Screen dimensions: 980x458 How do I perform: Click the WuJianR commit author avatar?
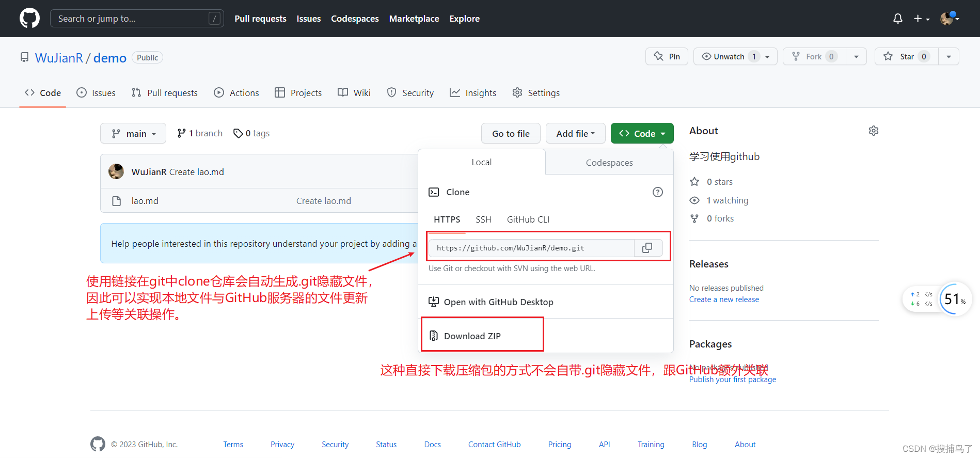(116, 171)
